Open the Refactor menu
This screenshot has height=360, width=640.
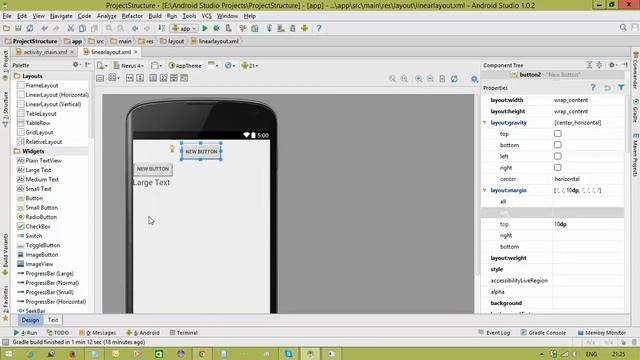click(132, 16)
